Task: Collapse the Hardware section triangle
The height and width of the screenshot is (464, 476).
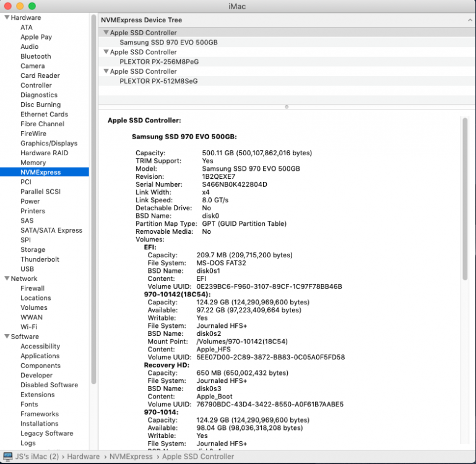Action: click(7, 17)
